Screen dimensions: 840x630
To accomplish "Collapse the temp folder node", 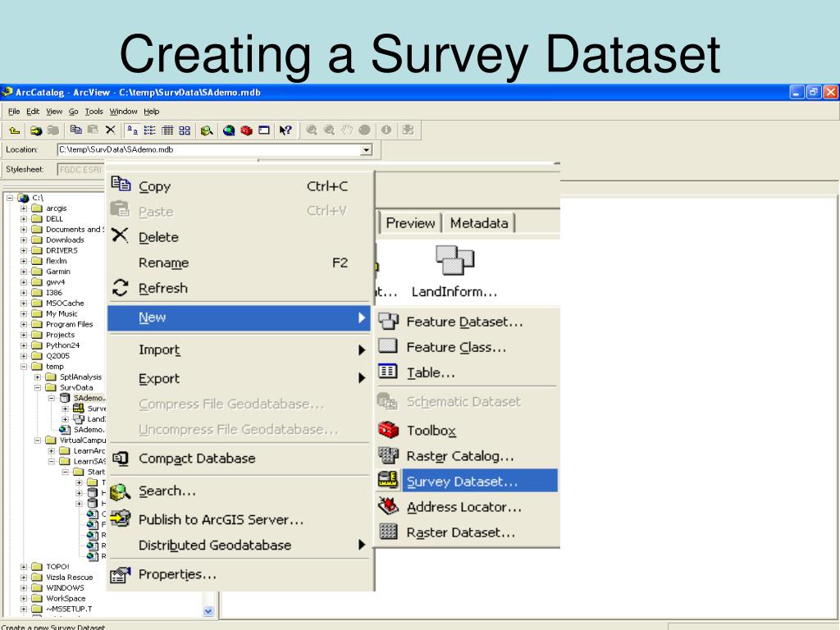I will tap(24, 367).
